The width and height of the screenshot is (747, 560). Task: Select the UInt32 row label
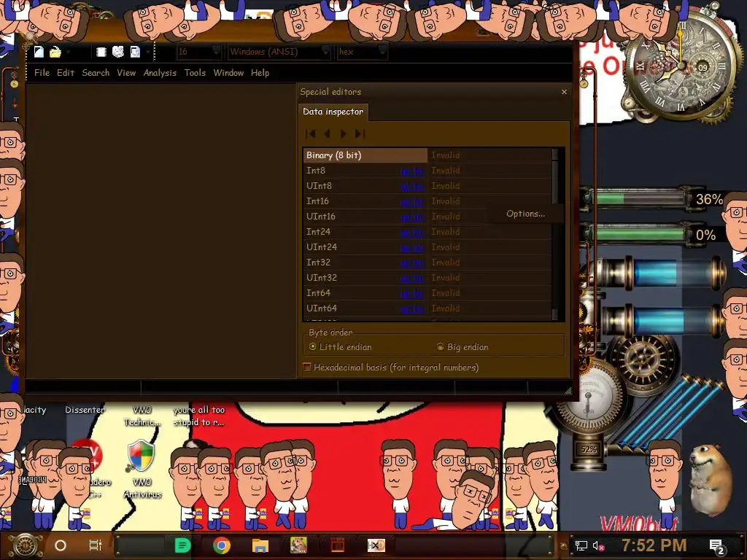coord(322,278)
